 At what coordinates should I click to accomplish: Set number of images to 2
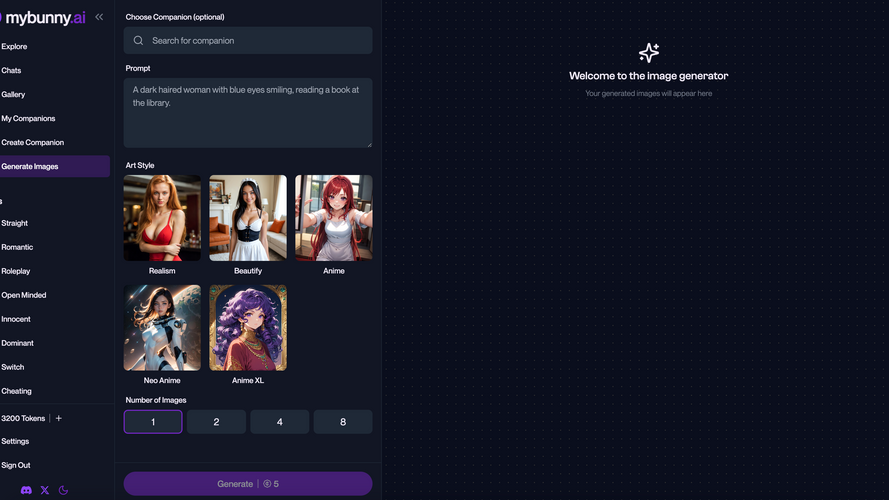click(x=217, y=422)
